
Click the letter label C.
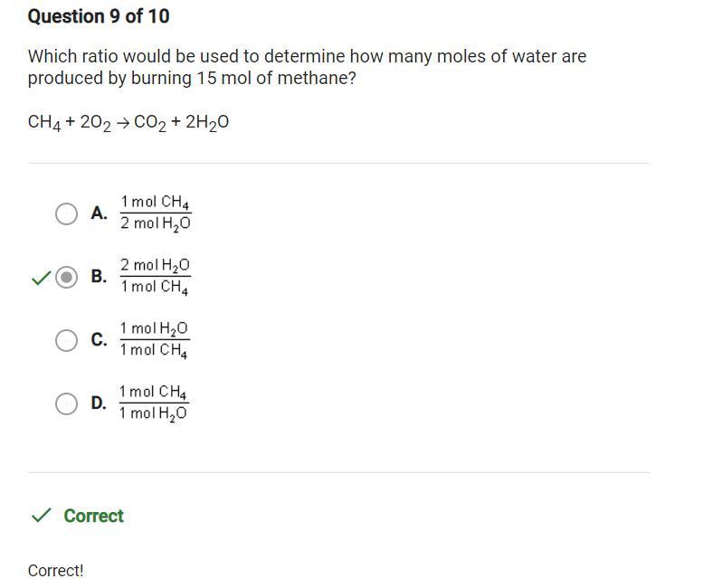[x=99, y=340]
